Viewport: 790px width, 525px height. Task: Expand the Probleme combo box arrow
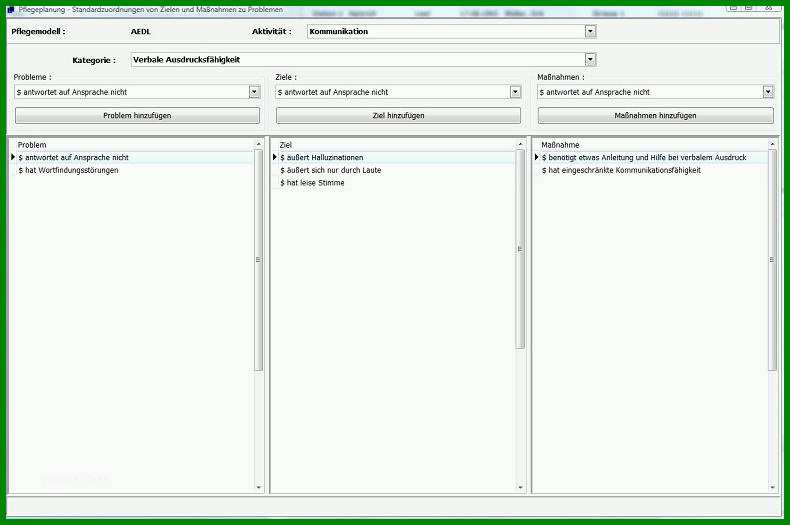(x=254, y=92)
